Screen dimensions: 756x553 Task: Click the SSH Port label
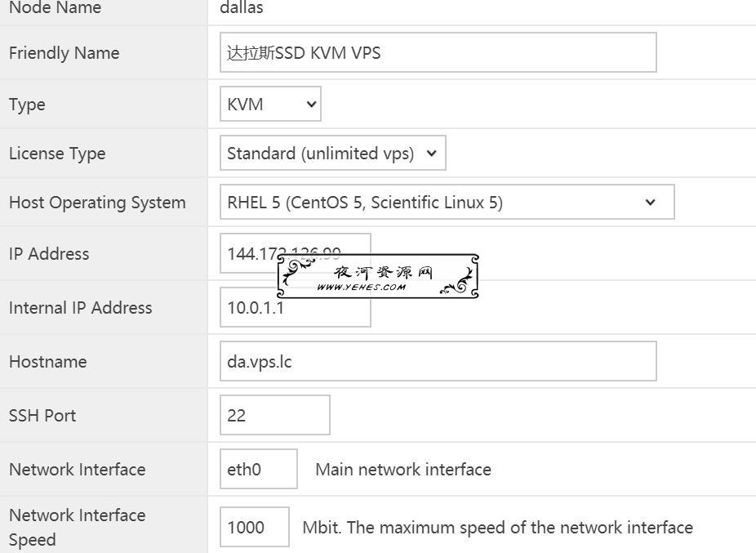[42, 416]
